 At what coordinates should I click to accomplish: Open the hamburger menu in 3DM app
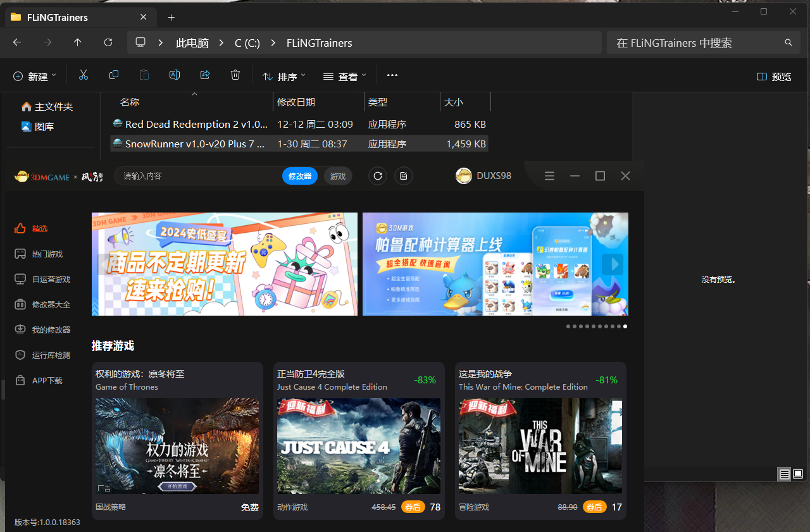click(x=549, y=176)
